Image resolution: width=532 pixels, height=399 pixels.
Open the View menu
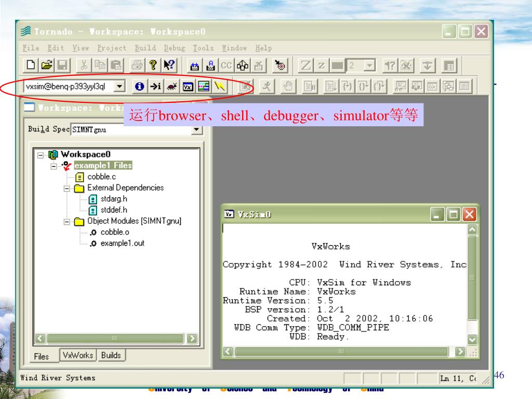coord(81,48)
